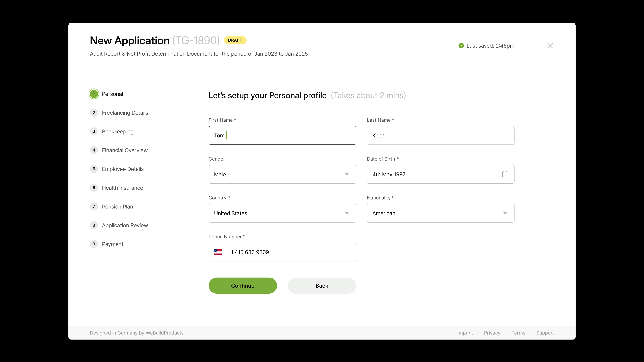644x362 pixels.
Task: Open the Nationality dropdown
Action: tap(441, 213)
